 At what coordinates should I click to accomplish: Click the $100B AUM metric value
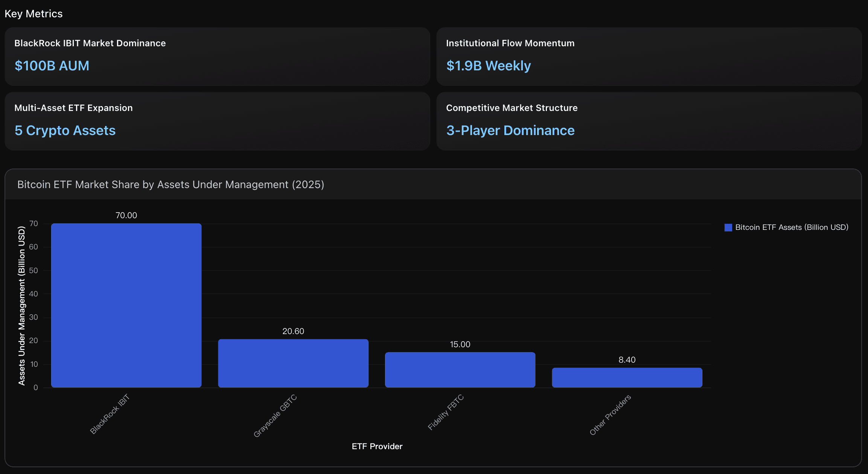52,66
